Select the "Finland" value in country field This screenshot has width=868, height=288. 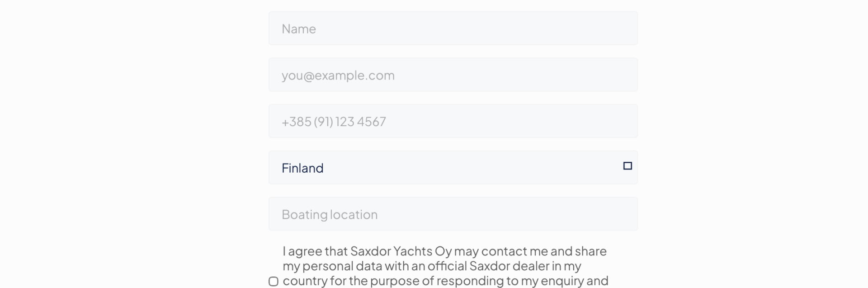[x=302, y=168]
